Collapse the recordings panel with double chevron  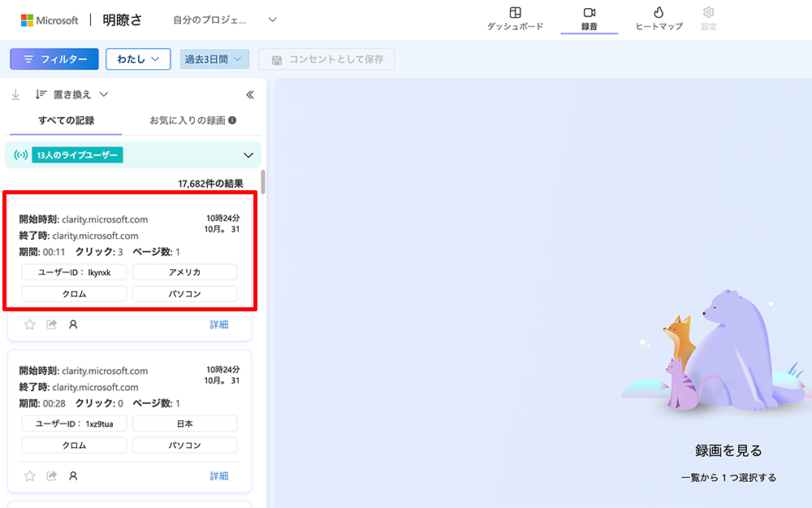point(250,94)
